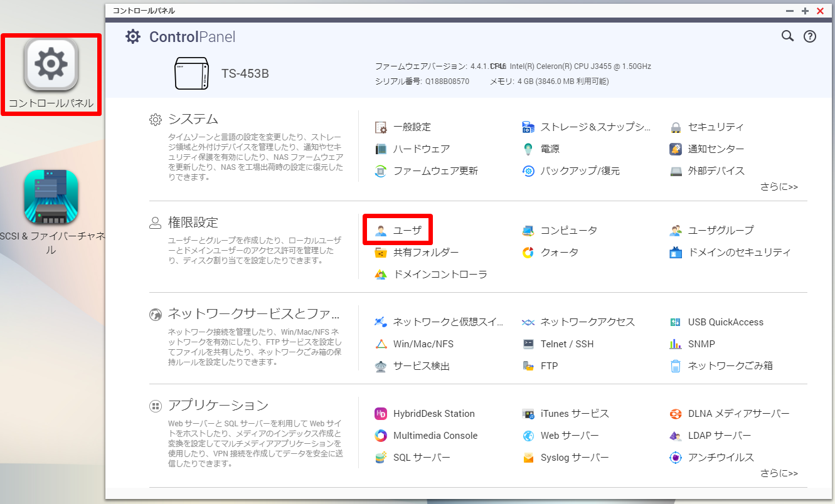
Task: Click the DLNA メディアサーバー icon
Action: 676,414
